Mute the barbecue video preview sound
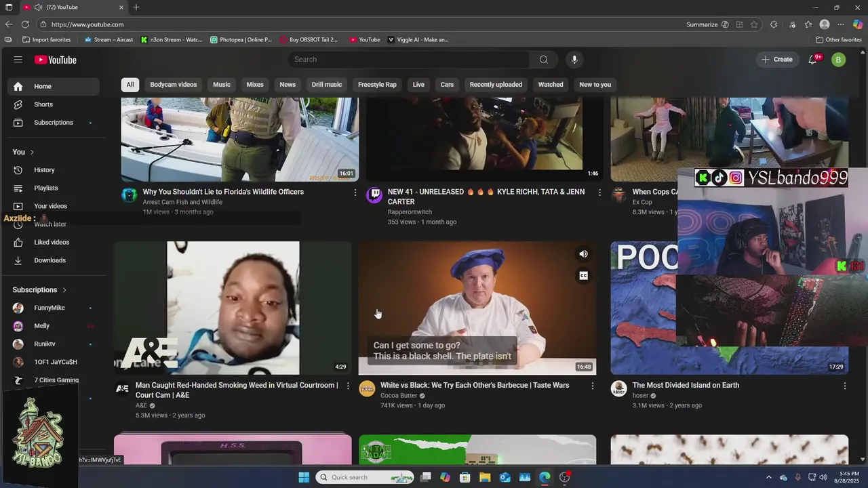Screen dimensions: 868x488 pos(583,254)
